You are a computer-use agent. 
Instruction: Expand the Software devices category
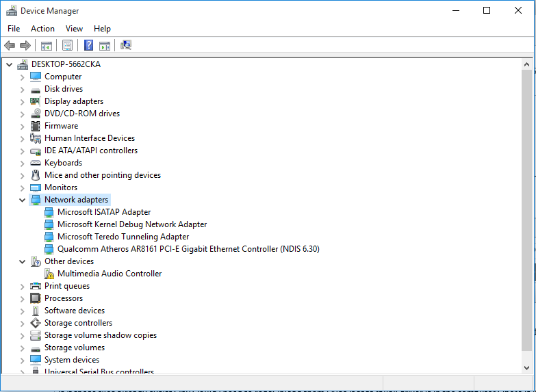tap(22, 311)
